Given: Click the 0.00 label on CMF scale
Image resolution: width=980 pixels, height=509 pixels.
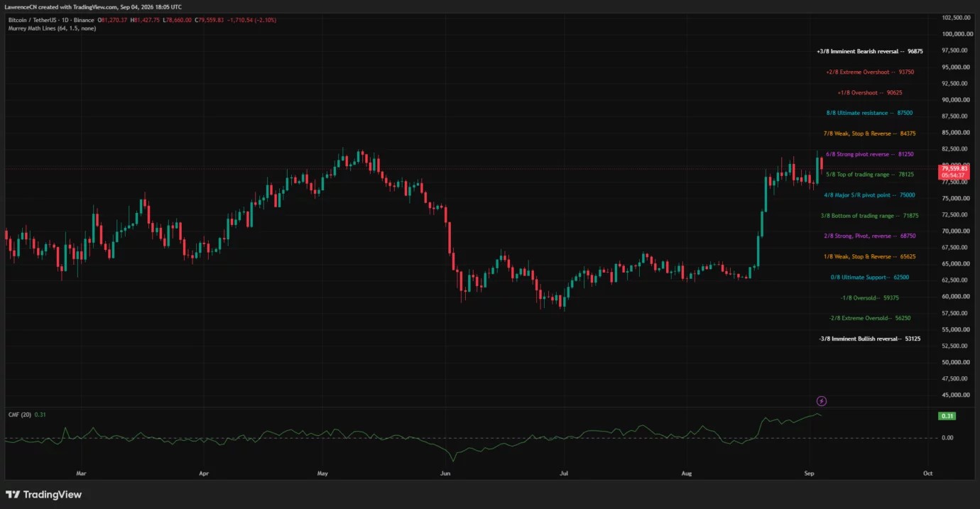Looking at the screenshot, I should pyautogui.click(x=947, y=438).
